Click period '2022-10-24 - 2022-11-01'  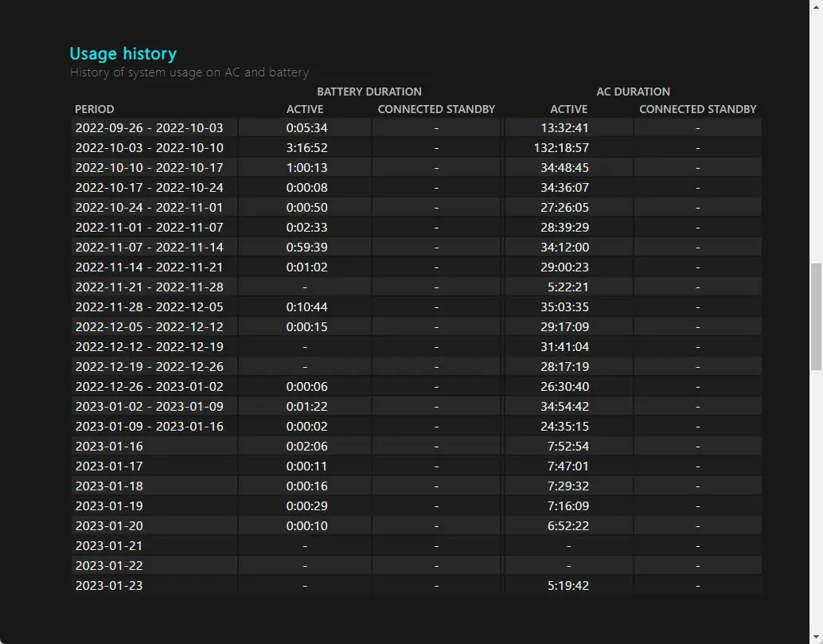(149, 208)
